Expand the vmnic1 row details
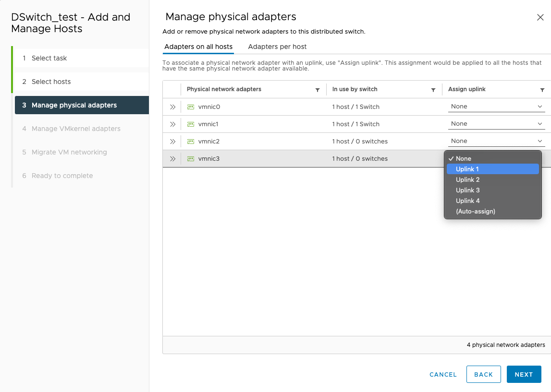The height and width of the screenshot is (392, 551). [172, 124]
